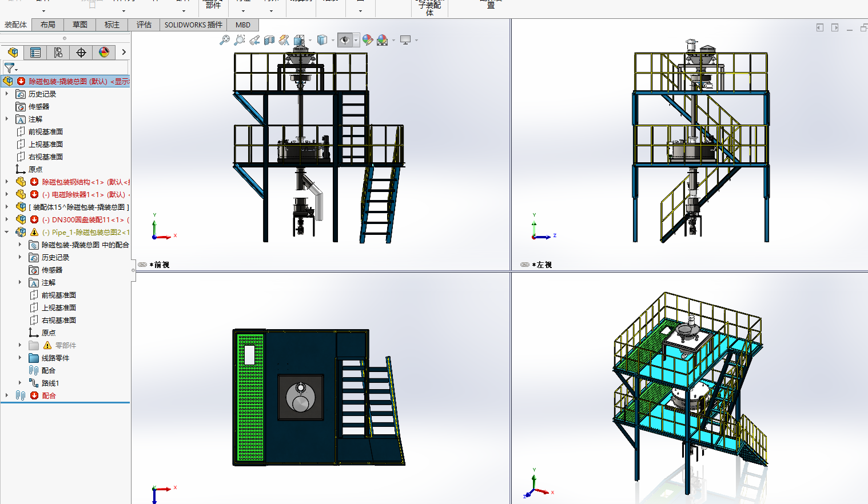This screenshot has width=868, height=504.
Task: Click the warning icon on Pipe_1 component
Action: coord(34,232)
